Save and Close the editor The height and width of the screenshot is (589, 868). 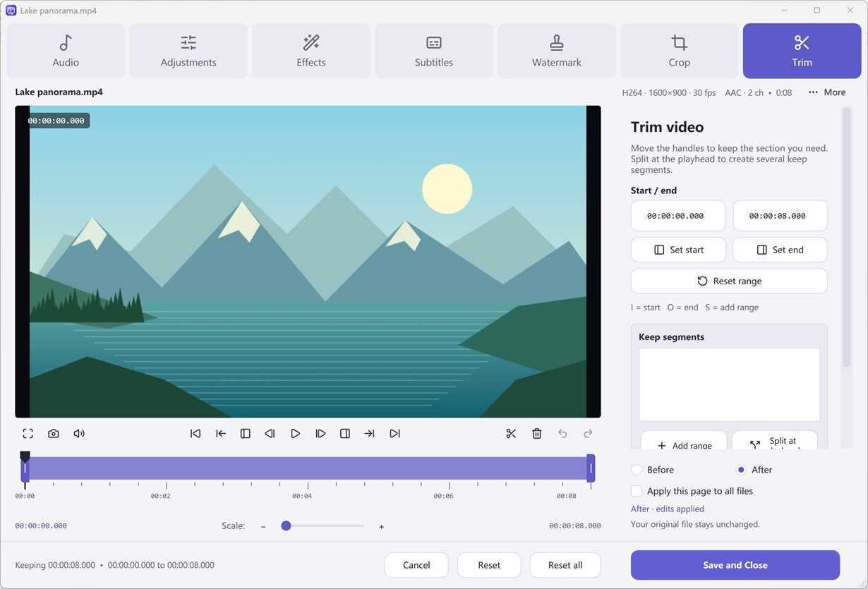point(735,565)
